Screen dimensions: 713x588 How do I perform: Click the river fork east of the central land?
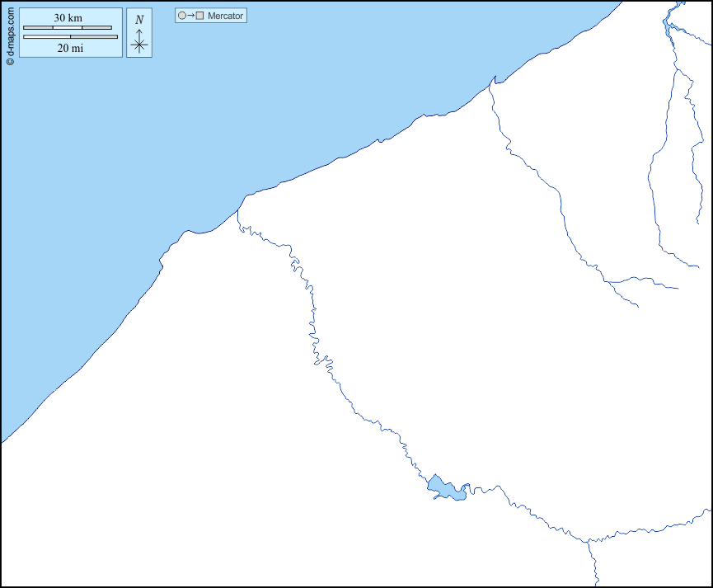click(610, 282)
